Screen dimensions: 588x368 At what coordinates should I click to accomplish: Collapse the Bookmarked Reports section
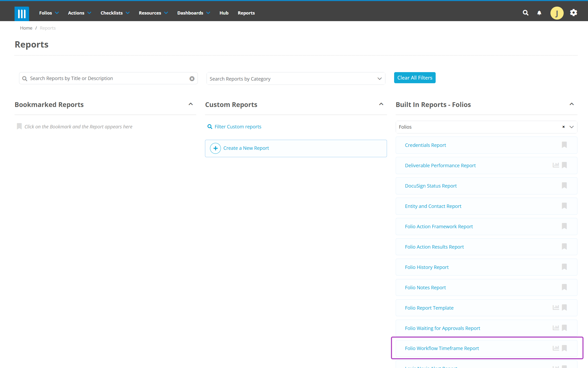pyautogui.click(x=190, y=104)
